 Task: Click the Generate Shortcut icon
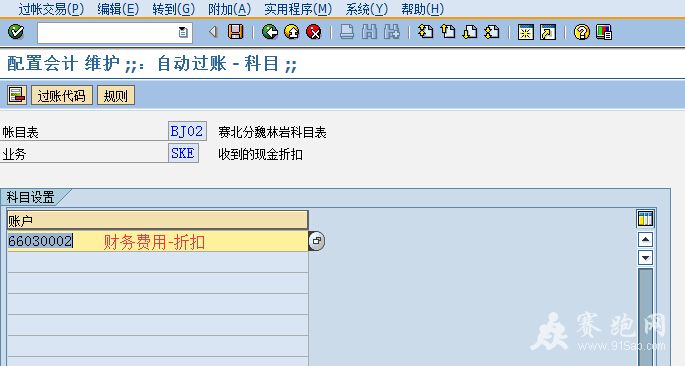tap(548, 32)
